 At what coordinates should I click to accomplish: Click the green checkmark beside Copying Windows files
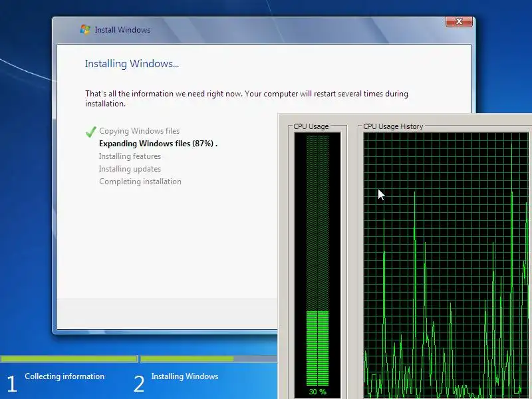pos(91,132)
